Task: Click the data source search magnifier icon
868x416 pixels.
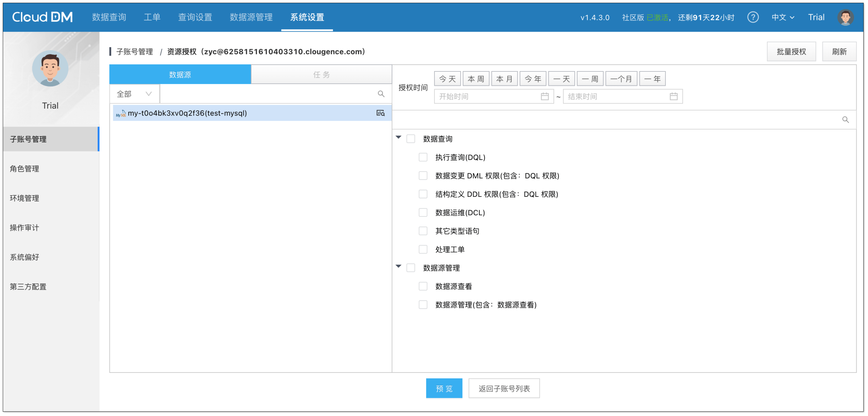Action: (x=381, y=94)
